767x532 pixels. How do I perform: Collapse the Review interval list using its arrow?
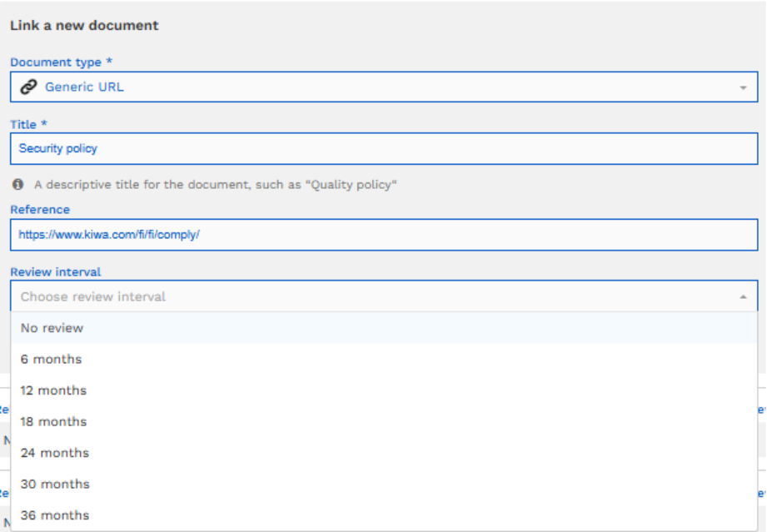(x=743, y=296)
